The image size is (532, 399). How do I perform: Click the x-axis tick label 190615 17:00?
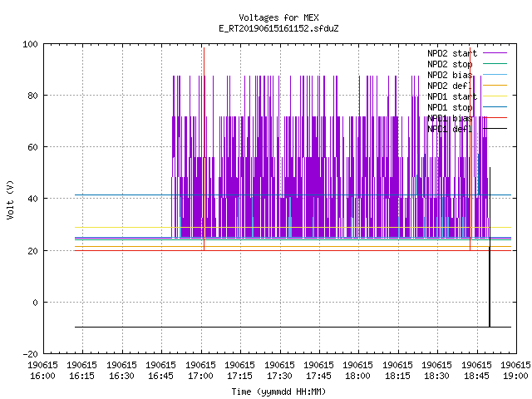[x=200, y=371]
